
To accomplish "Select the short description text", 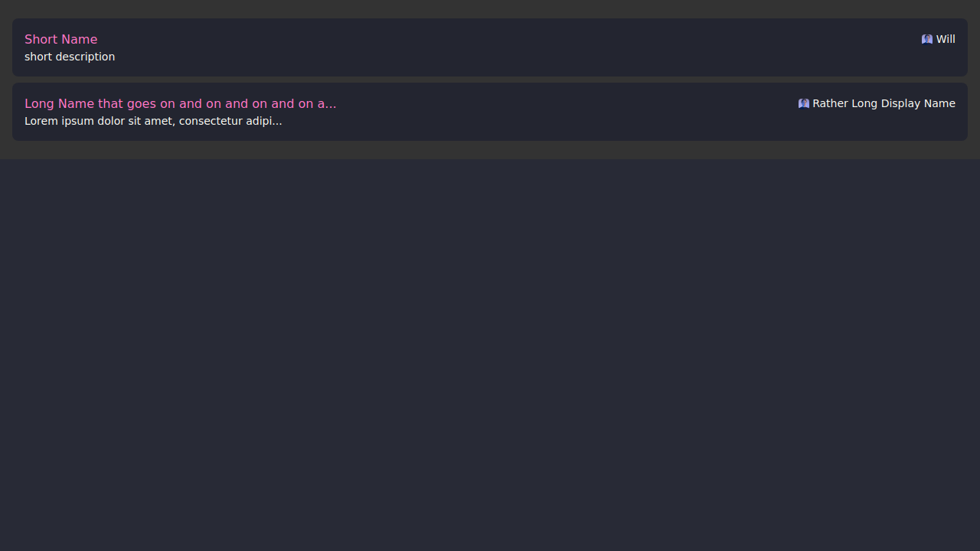I will coord(70,57).
